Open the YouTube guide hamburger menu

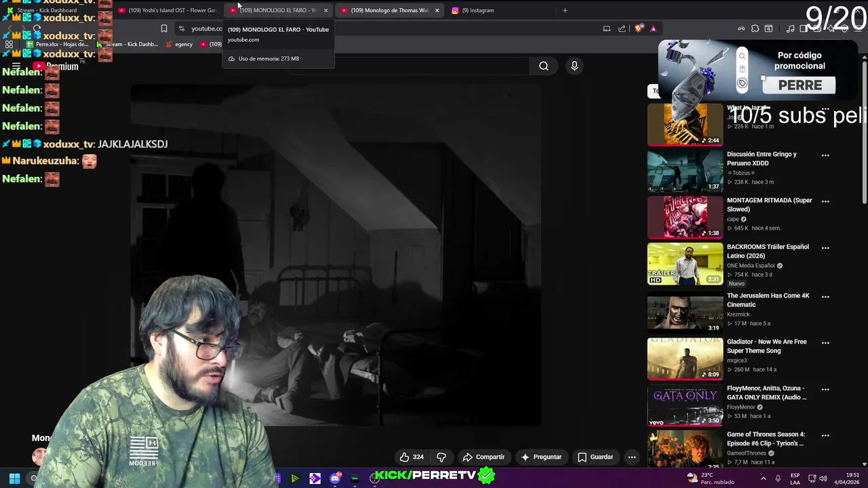[16, 66]
